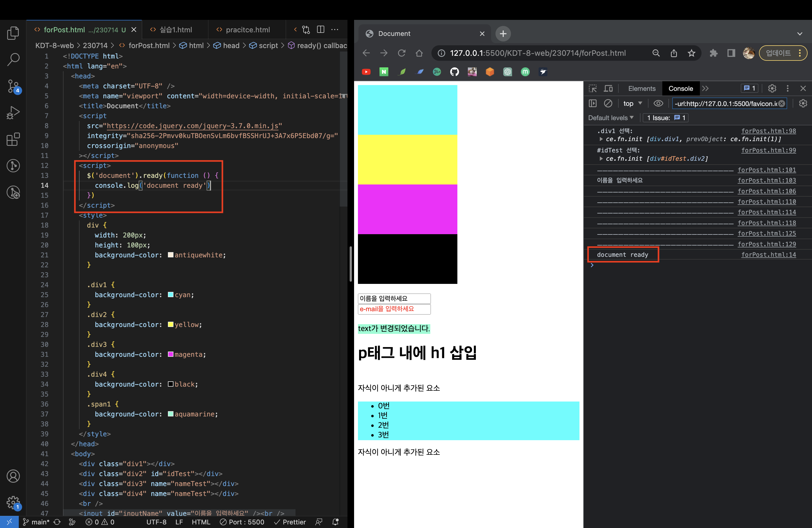Open the Chrome side panel icon
Image resolution: width=812 pixels, height=528 pixels.
[731, 53]
